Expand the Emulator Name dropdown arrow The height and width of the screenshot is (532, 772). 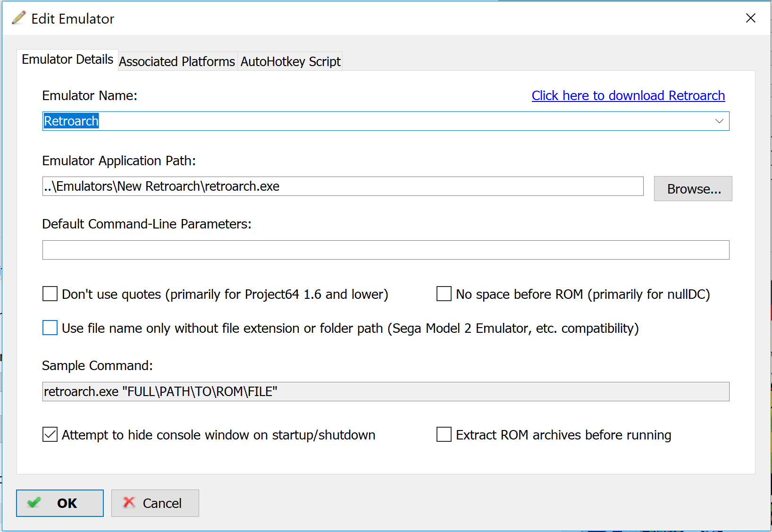(719, 121)
